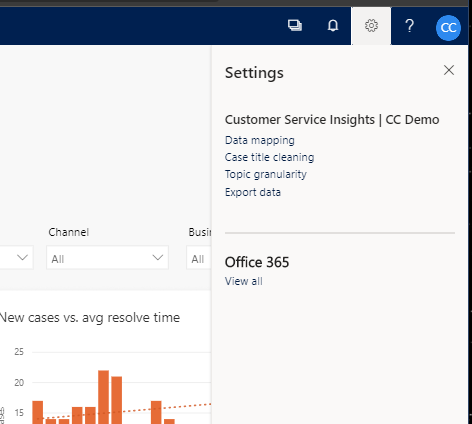Click the Office 365 heading
This screenshot has height=424, width=472.
[x=257, y=262]
